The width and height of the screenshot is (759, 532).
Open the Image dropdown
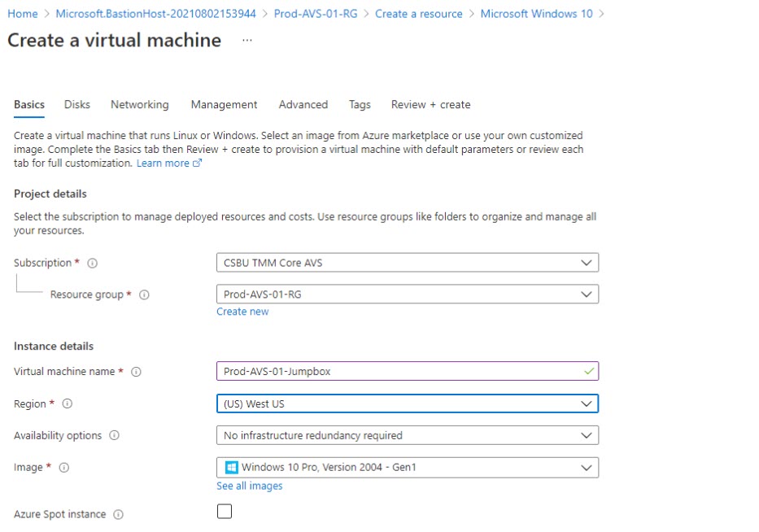point(408,468)
